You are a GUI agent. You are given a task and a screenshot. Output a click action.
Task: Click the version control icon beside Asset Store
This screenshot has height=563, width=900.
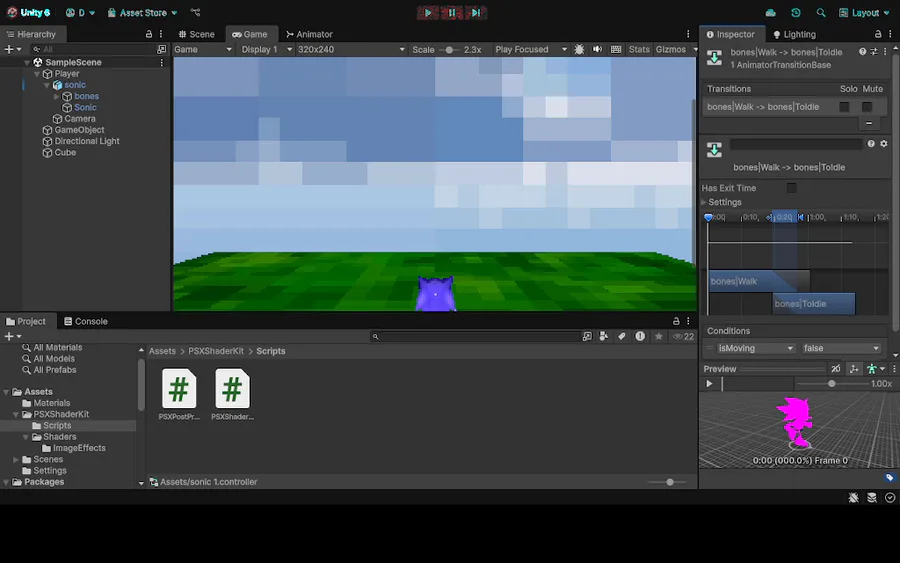195,13
